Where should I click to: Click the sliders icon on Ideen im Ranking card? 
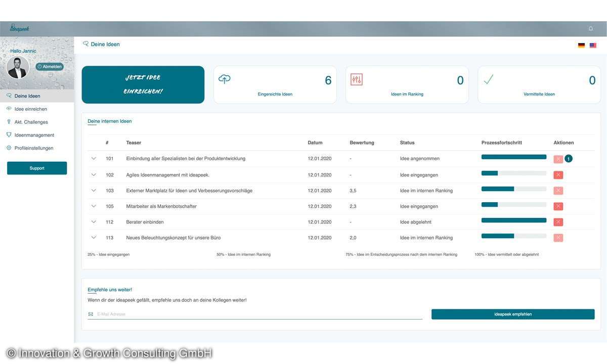(x=357, y=79)
